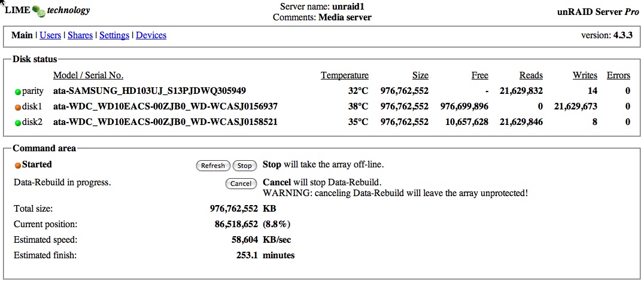The image size is (644, 284).
Task: Click the Reads column header
Action: coord(531,75)
